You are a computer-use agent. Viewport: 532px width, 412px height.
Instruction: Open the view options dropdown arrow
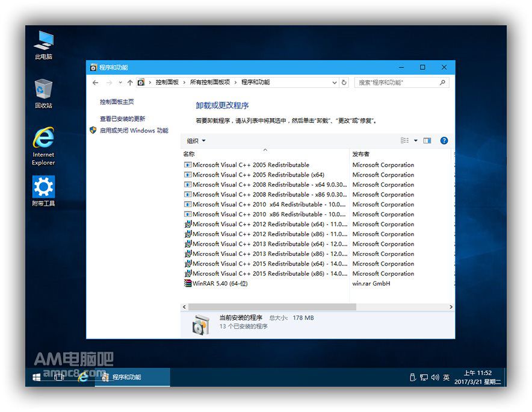pyautogui.click(x=416, y=140)
